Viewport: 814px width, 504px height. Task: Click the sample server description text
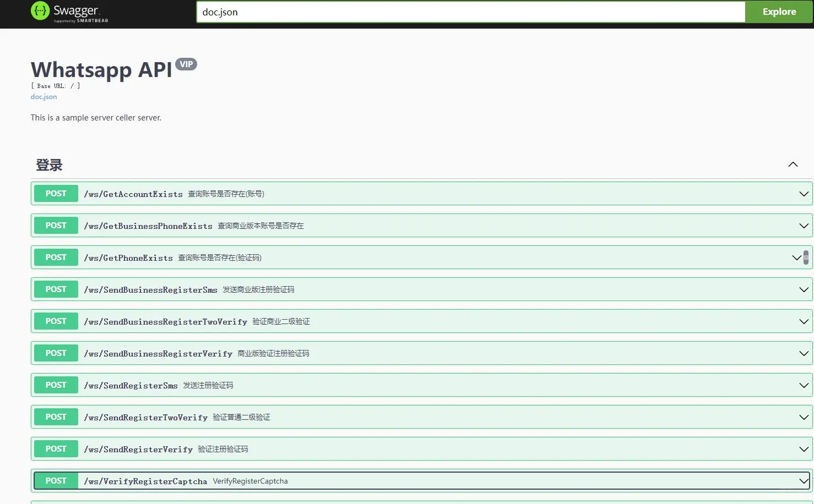pyautogui.click(x=96, y=118)
